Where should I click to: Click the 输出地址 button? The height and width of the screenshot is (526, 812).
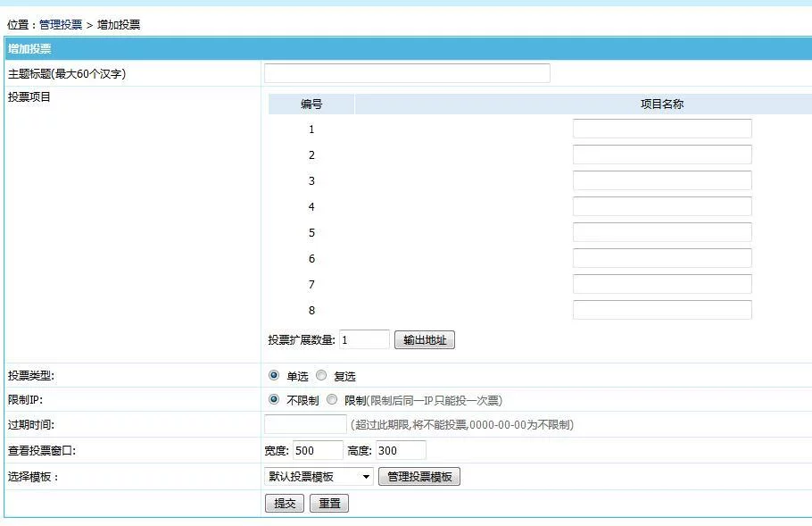coord(425,340)
